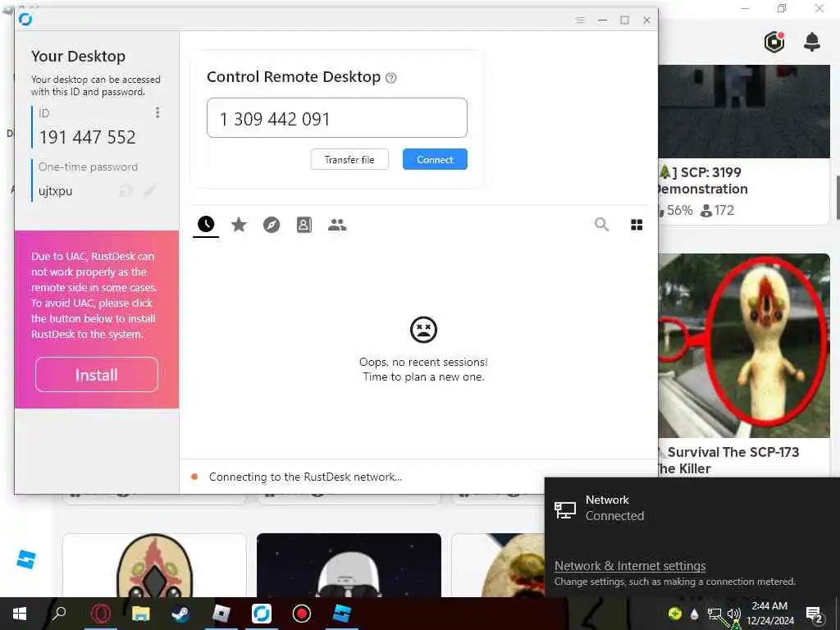Open the RustDesk hamburger settings menu
Viewport: 840px width, 630px height.
coord(580,20)
